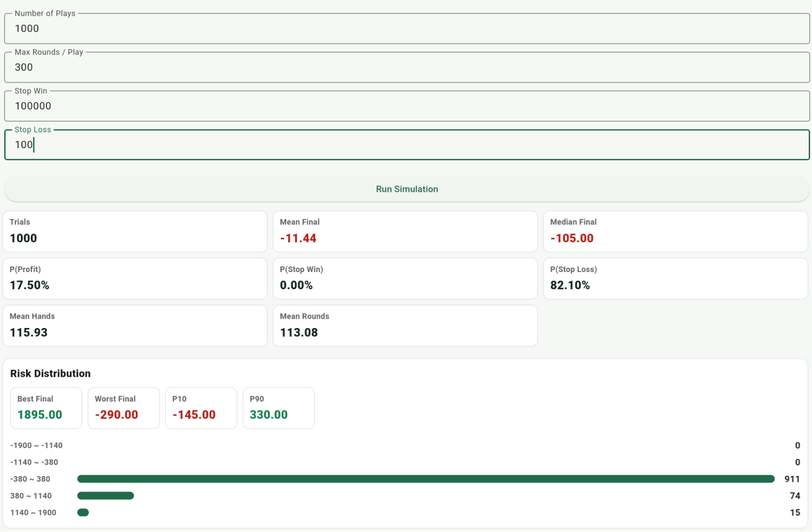Click the Mean Rounds value 113.08
The width and height of the screenshot is (812, 532).
(299, 332)
